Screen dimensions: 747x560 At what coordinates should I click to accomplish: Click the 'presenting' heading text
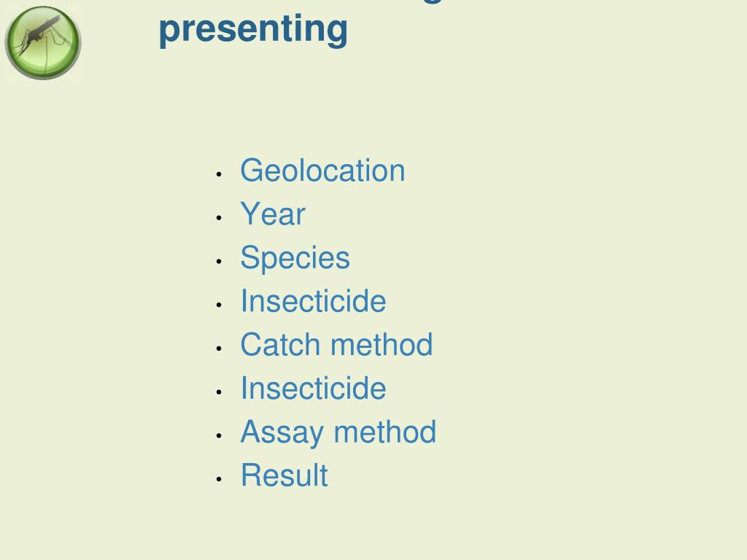pos(253,29)
